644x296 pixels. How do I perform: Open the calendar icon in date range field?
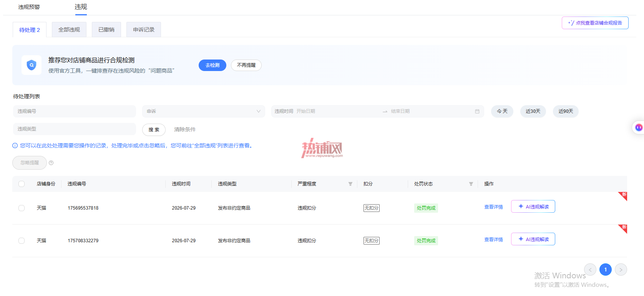click(477, 111)
